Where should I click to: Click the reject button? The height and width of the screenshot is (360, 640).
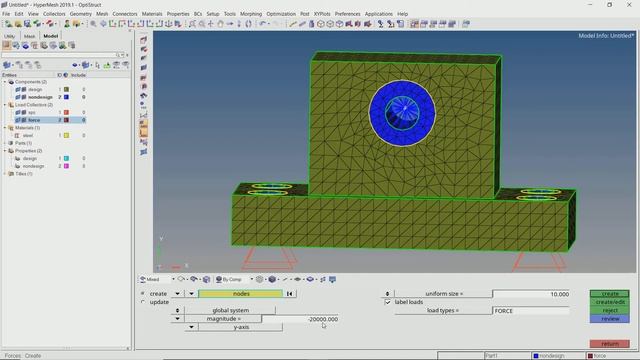coord(609,310)
